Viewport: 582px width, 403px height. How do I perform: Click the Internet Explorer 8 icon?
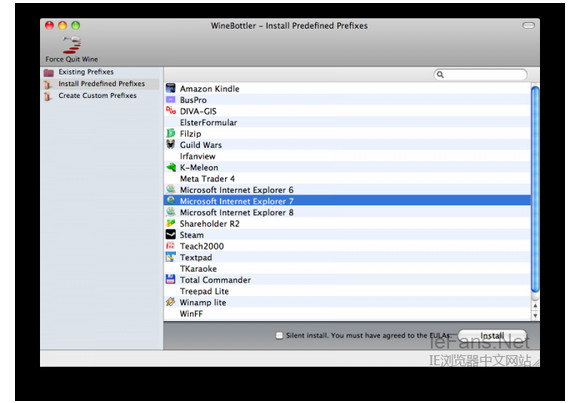170,212
